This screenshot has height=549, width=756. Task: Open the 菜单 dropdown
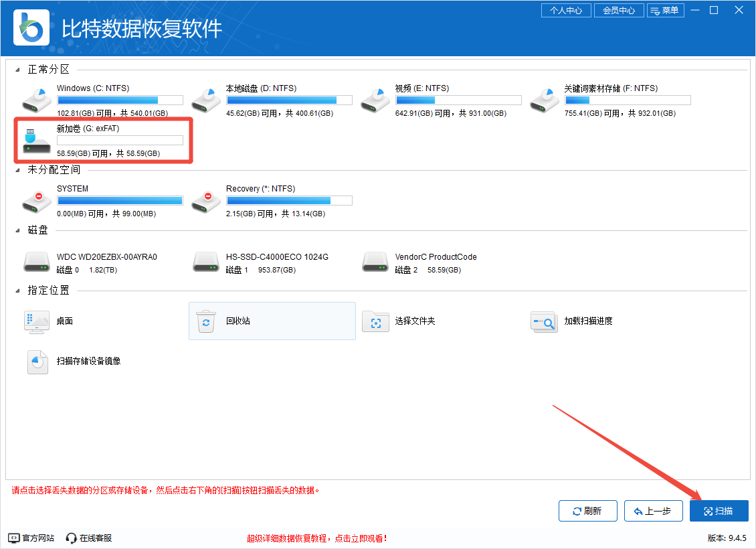coord(666,10)
